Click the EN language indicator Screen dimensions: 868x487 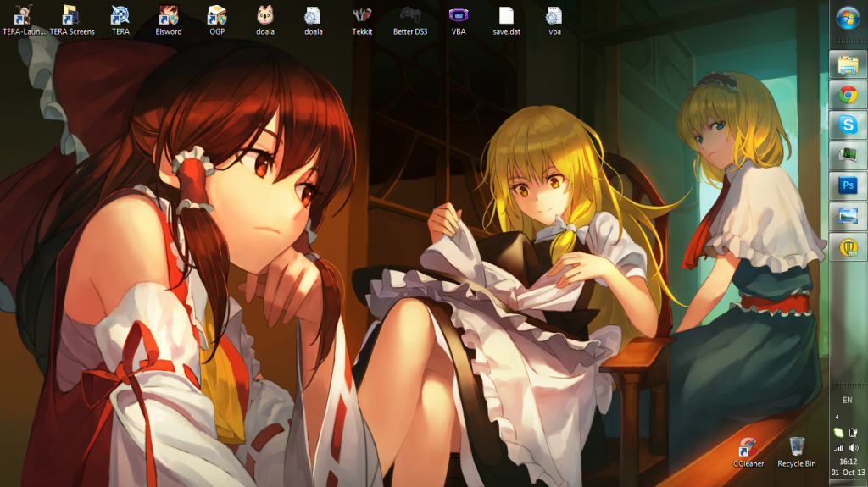847,400
